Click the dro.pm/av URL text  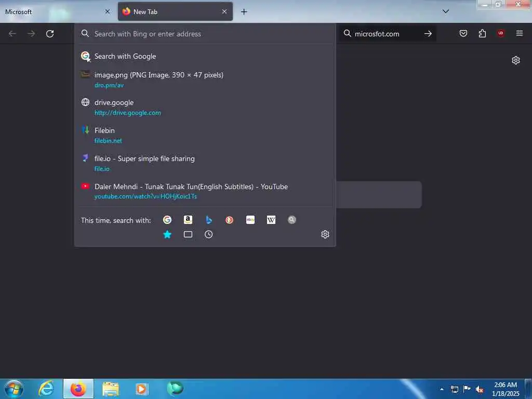pyautogui.click(x=109, y=85)
